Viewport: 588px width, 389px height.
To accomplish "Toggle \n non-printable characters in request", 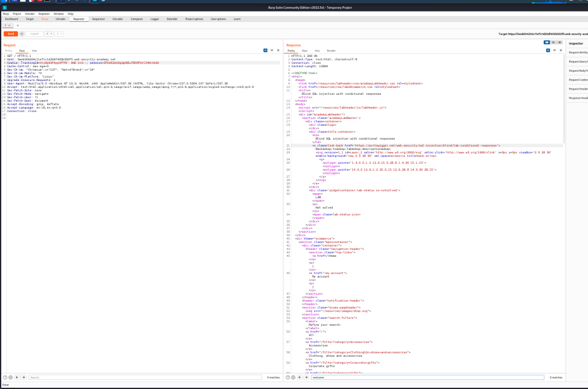I will click(x=271, y=51).
